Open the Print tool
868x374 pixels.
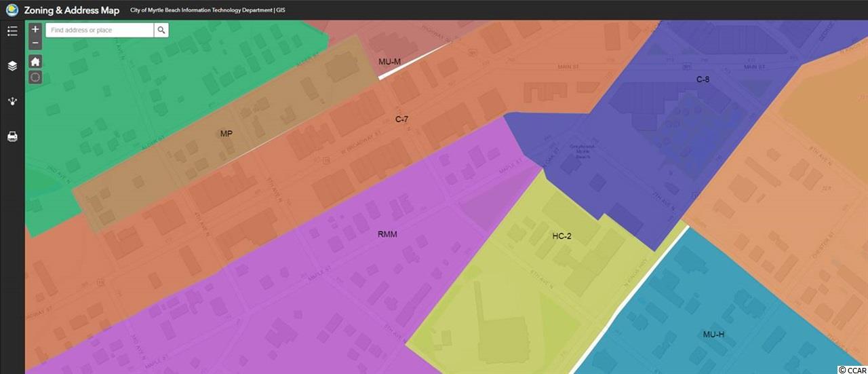(12, 136)
